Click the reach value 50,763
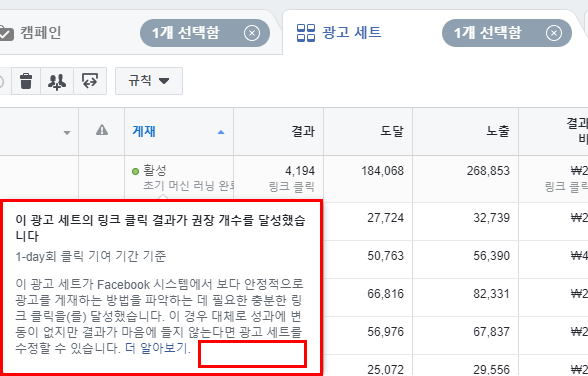 point(386,256)
